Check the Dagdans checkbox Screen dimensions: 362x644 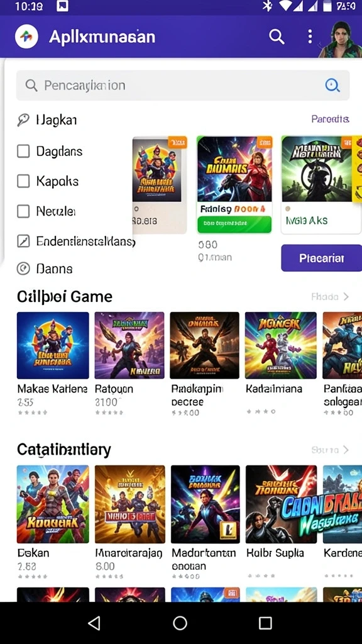click(23, 151)
